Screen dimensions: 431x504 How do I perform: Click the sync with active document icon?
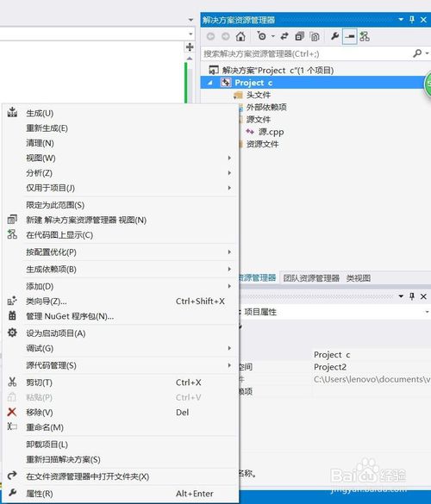pos(284,36)
